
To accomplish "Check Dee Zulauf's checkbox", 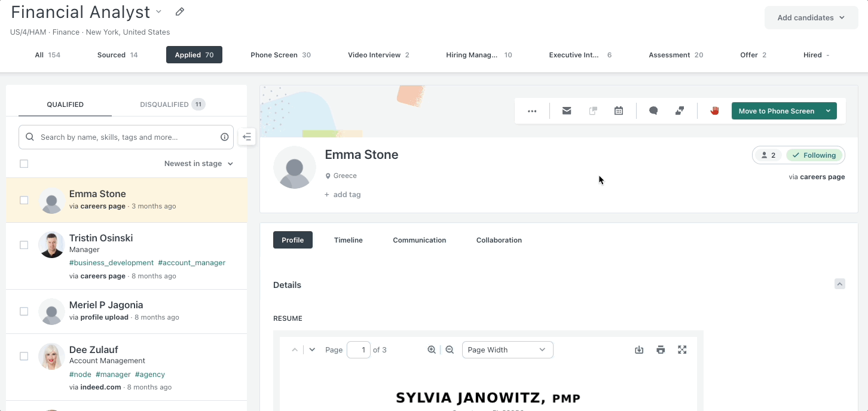I will click(24, 356).
